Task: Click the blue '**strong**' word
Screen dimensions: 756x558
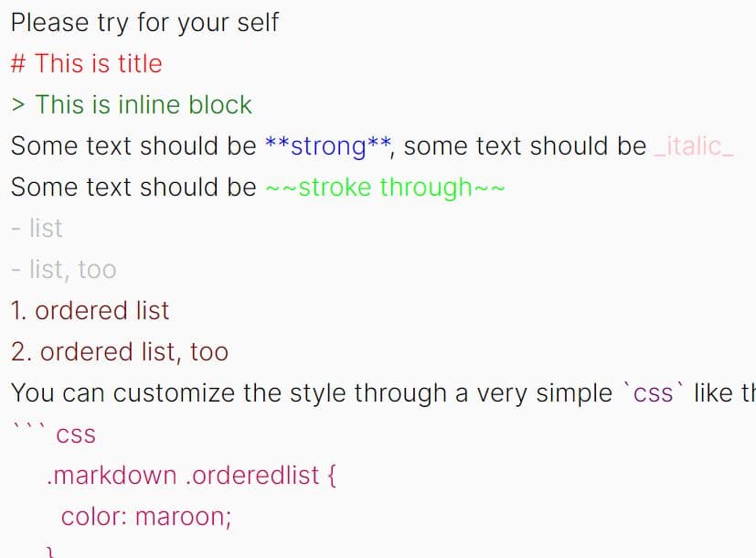Action: (328, 146)
